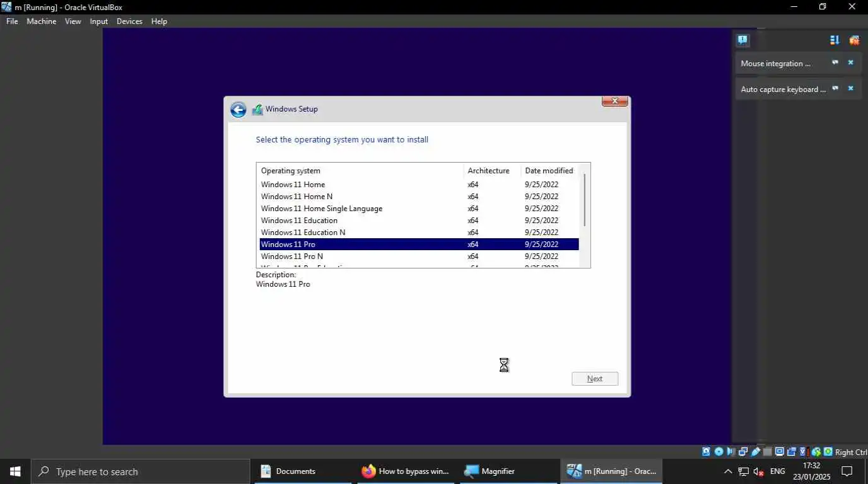Show hidden system tray icons
This screenshot has width=868, height=484.
tap(728, 471)
